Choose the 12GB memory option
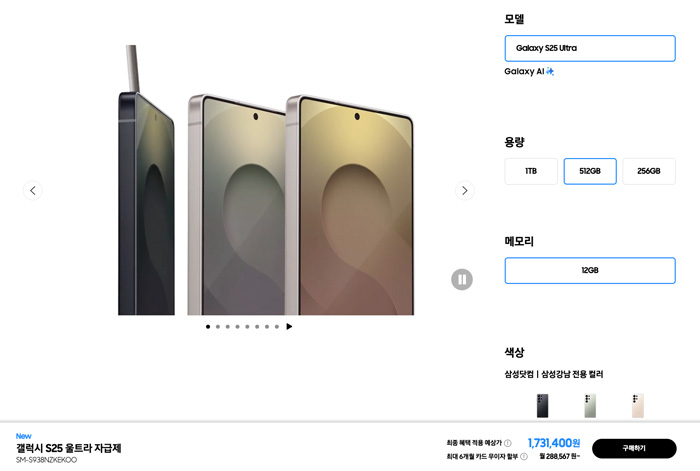This screenshot has width=700, height=471. pos(590,271)
